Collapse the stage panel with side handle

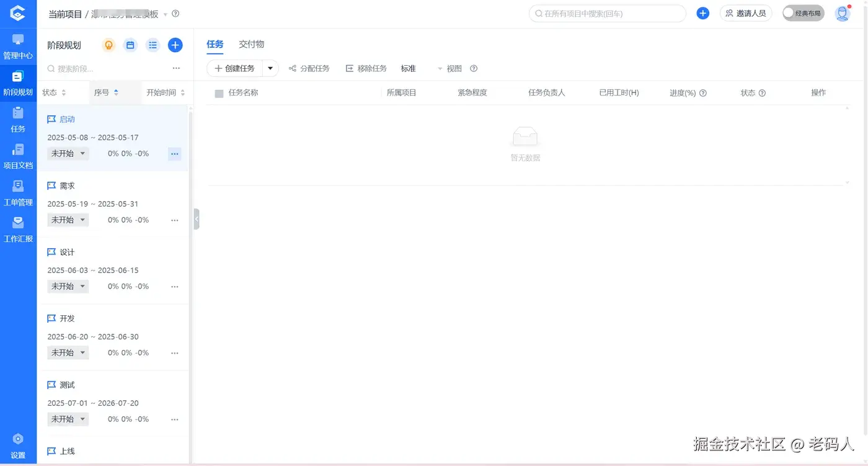(197, 219)
